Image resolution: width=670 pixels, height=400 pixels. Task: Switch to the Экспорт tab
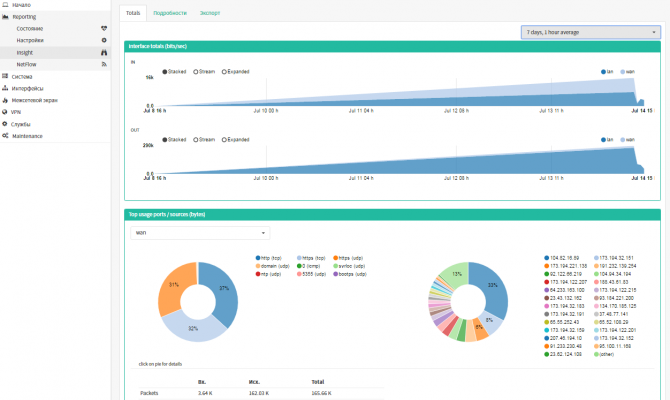tap(210, 13)
